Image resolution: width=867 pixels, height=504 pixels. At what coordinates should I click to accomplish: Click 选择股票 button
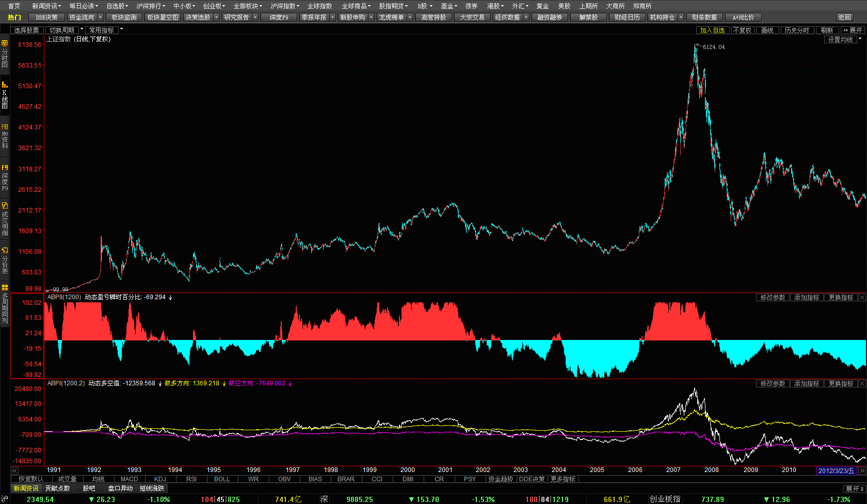click(x=26, y=30)
